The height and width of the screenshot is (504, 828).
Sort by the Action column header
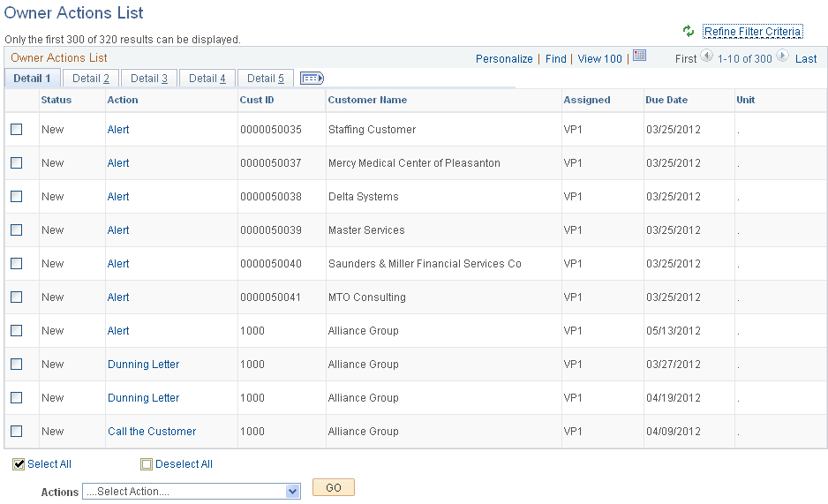[x=123, y=100]
